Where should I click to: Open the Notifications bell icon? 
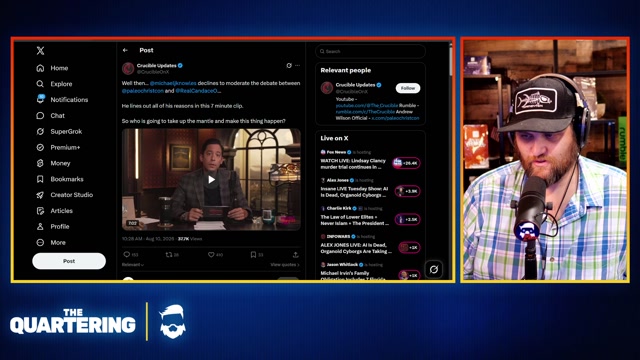click(x=40, y=99)
